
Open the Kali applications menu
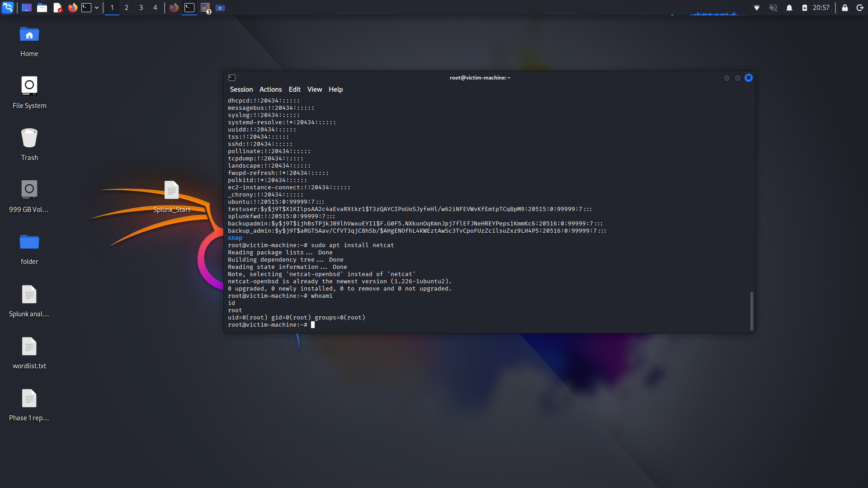pos(7,8)
